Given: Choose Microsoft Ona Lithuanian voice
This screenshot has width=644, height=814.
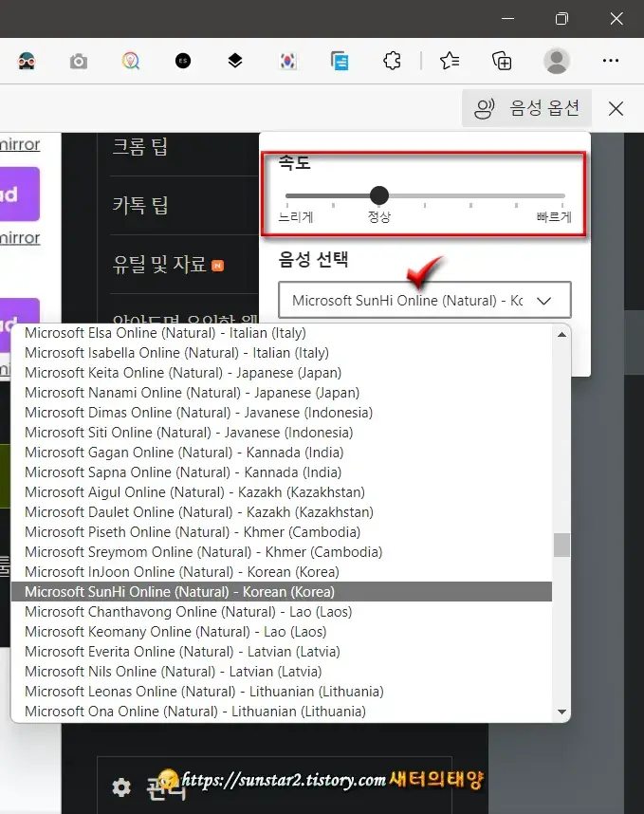Looking at the screenshot, I should tap(282, 712).
